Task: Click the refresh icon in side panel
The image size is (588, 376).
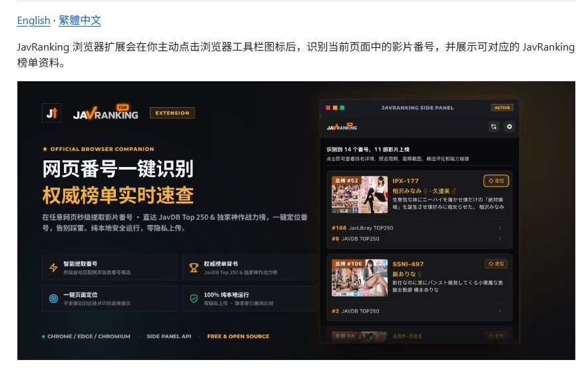Action: (x=493, y=126)
